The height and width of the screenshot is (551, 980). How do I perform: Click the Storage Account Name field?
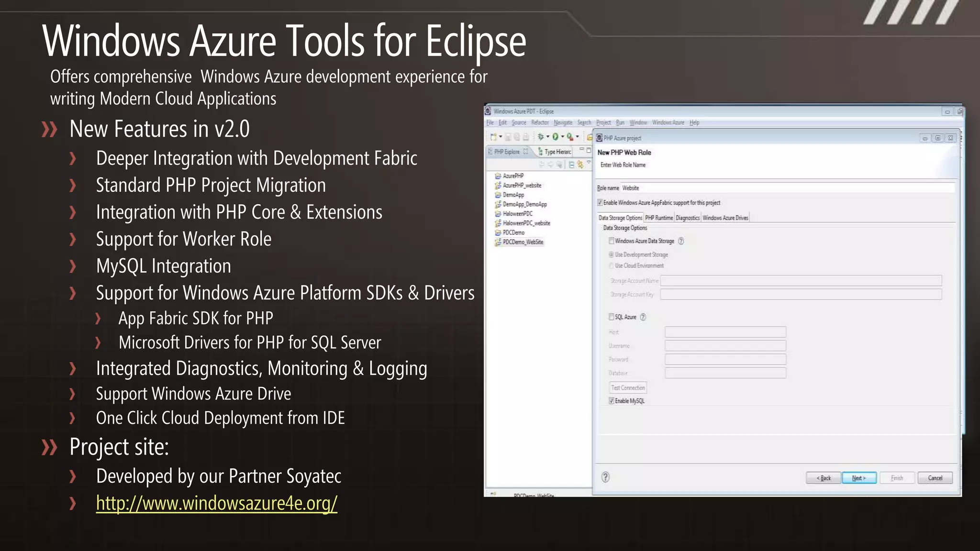point(801,281)
